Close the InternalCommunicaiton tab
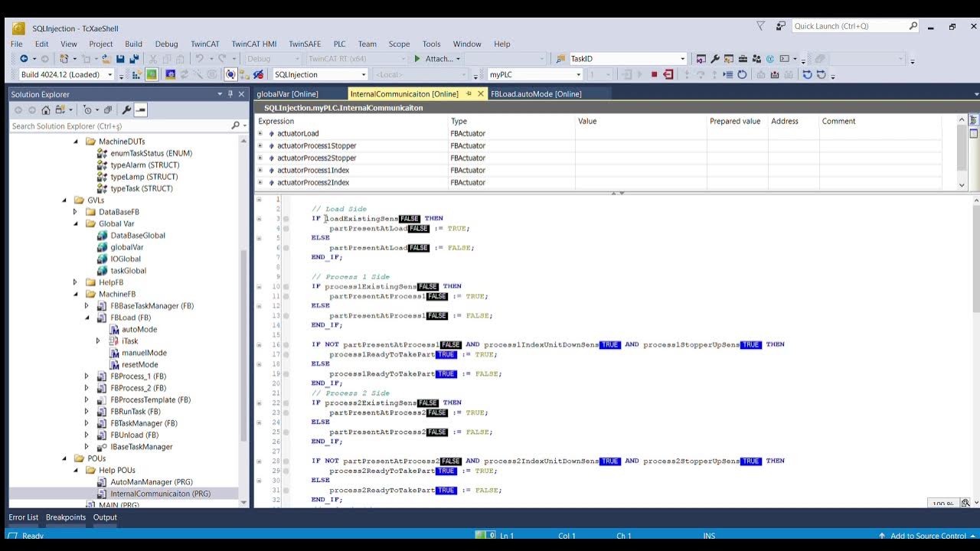The width and height of the screenshot is (980, 551). (481, 93)
